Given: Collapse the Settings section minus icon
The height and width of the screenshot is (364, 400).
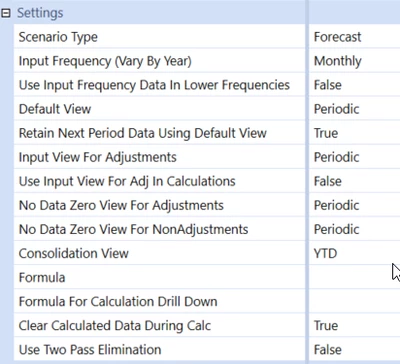Looking at the screenshot, I should (6, 13).
